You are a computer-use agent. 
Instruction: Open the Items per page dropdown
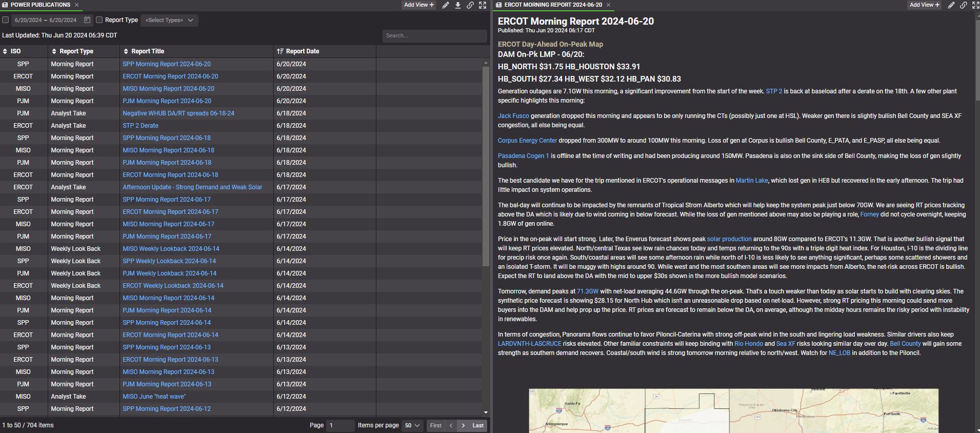click(x=412, y=425)
